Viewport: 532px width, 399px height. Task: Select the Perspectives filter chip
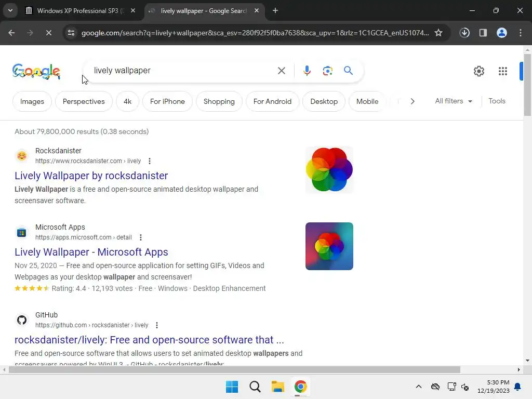click(x=84, y=101)
